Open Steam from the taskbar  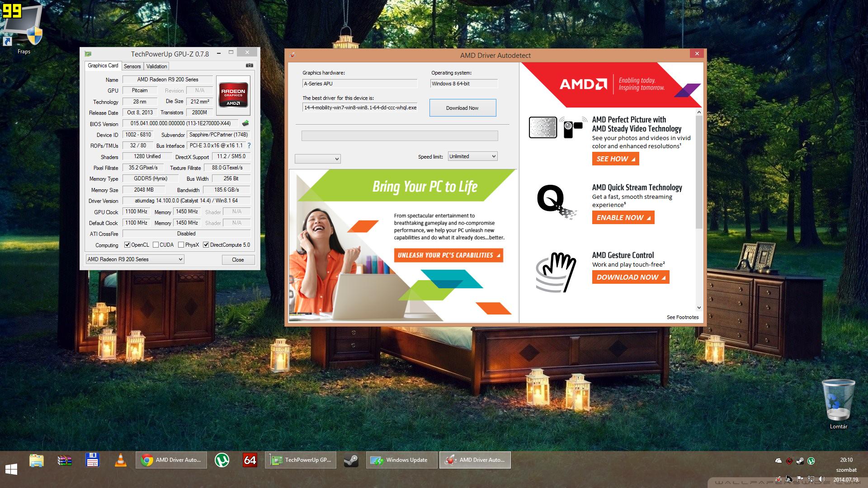351,460
